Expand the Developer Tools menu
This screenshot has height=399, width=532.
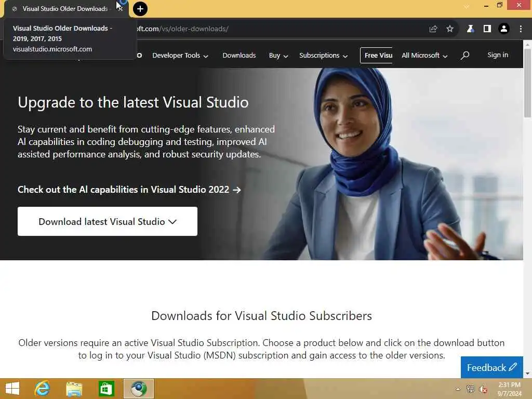(180, 55)
